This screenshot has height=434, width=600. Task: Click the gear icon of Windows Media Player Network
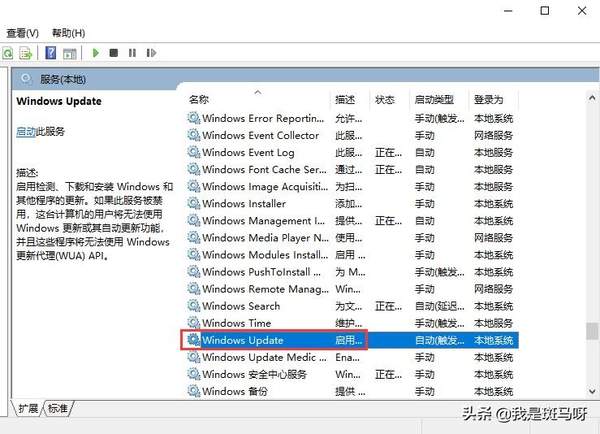[194, 238]
